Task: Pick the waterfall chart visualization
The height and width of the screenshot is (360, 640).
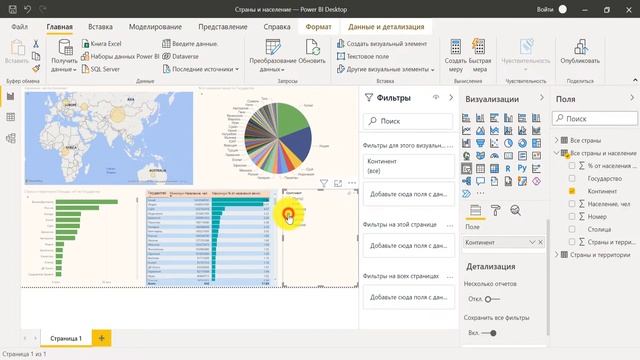Action: (x=466, y=143)
